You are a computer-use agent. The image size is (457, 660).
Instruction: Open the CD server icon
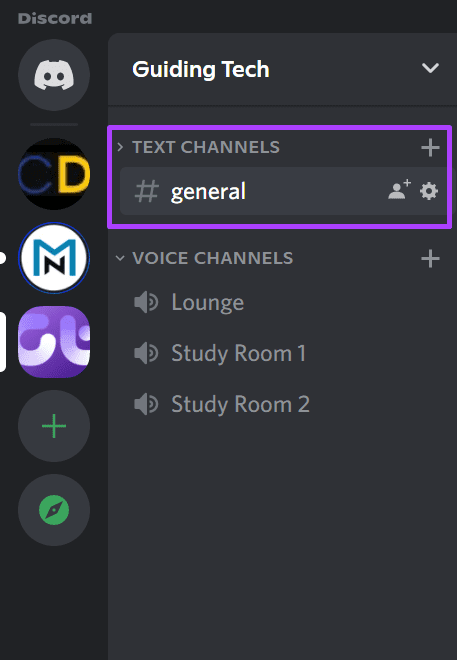coord(54,174)
